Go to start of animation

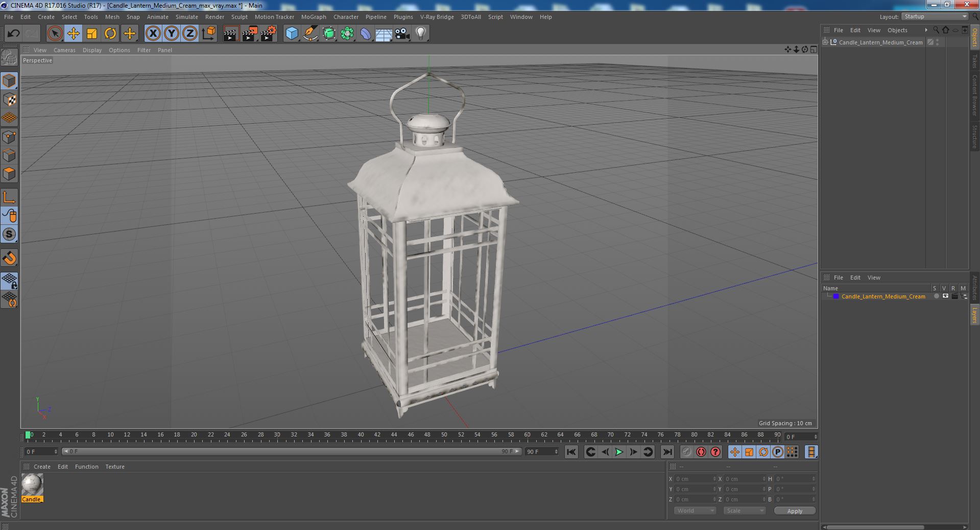(571, 452)
